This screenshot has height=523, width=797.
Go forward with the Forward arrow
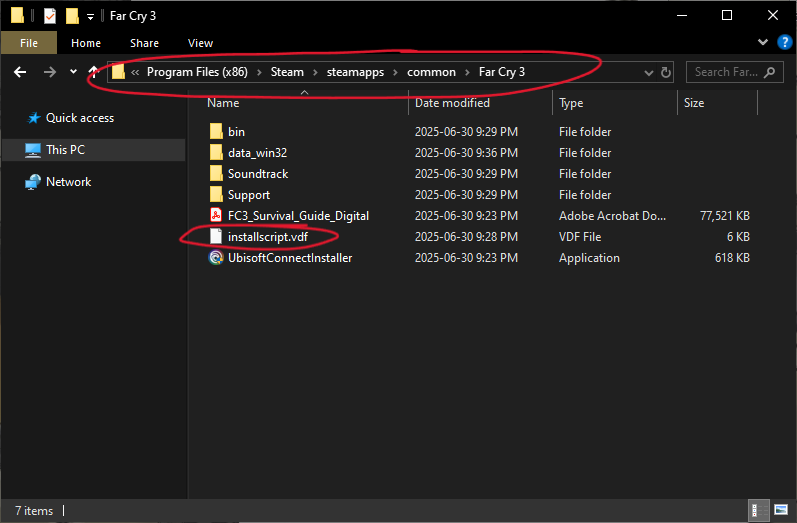(x=50, y=72)
